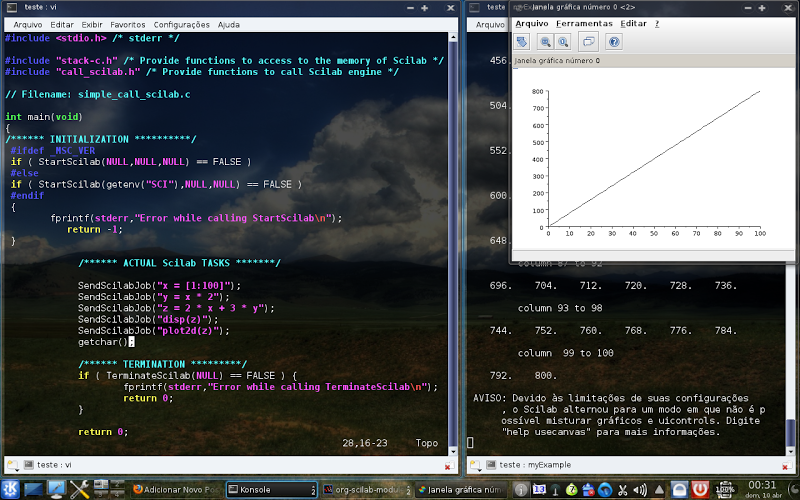Open Arquivo menu of the graphic window
The image size is (800, 500).
point(532,23)
